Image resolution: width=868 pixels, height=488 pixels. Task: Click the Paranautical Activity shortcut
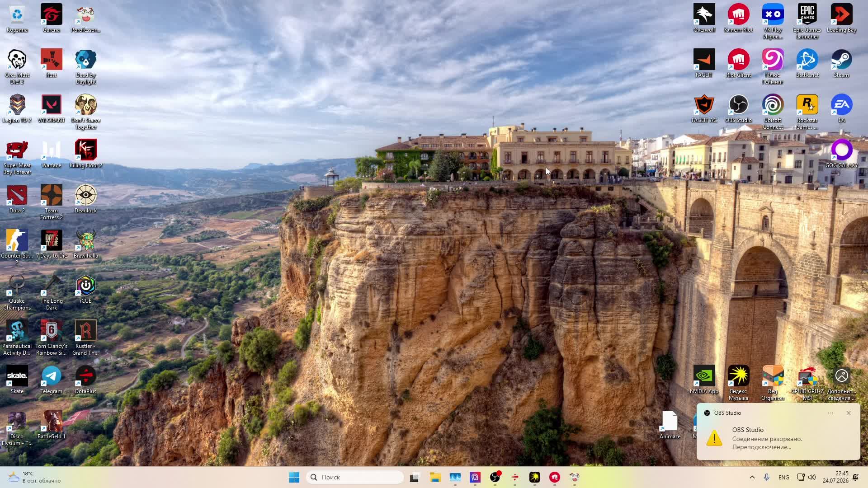pos(17,338)
